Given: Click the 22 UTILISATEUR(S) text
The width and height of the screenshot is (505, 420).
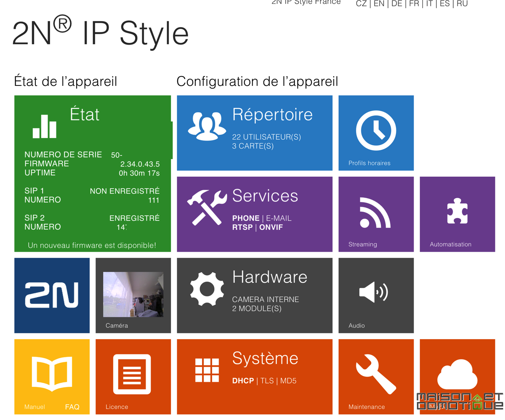Looking at the screenshot, I should [266, 137].
